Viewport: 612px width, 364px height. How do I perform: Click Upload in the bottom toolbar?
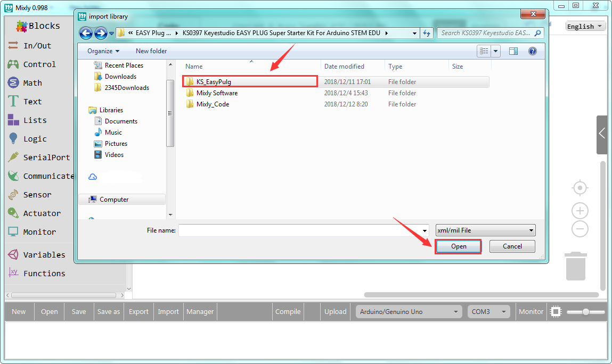[335, 312]
